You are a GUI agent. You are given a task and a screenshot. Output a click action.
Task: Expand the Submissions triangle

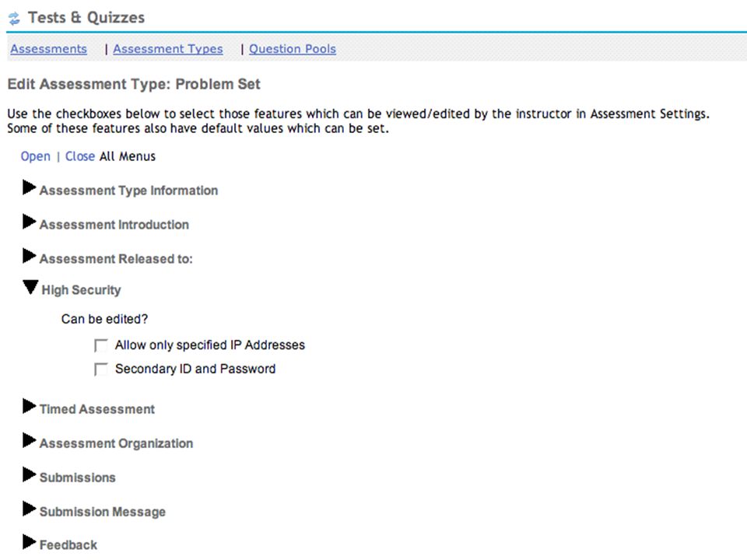click(29, 474)
